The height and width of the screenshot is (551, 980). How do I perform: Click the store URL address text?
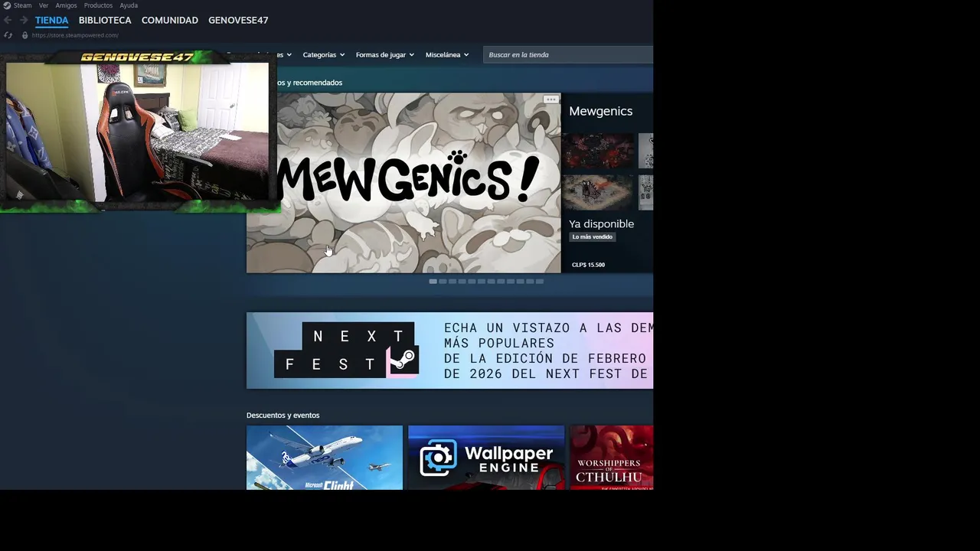point(75,35)
